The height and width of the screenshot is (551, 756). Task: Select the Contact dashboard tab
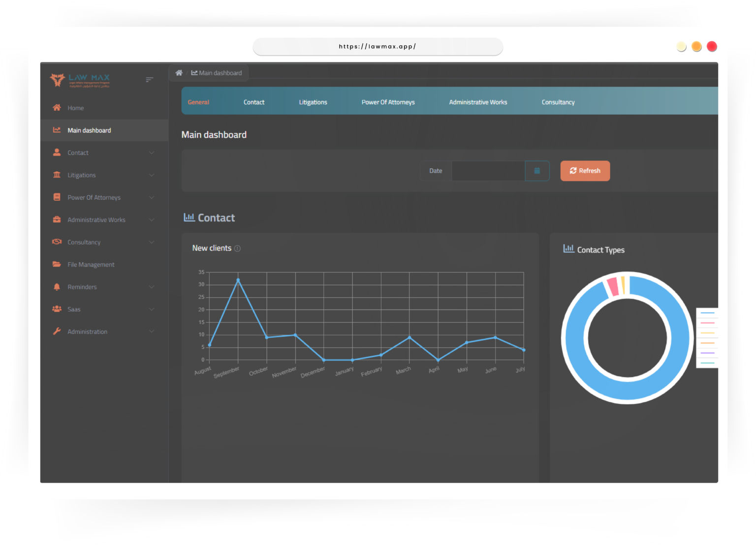[x=254, y=102]
